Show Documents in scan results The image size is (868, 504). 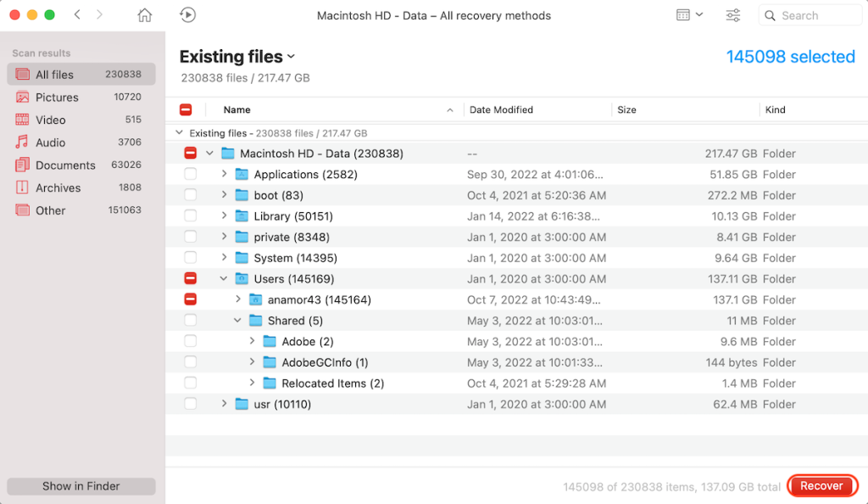click(x=81, y=165)
